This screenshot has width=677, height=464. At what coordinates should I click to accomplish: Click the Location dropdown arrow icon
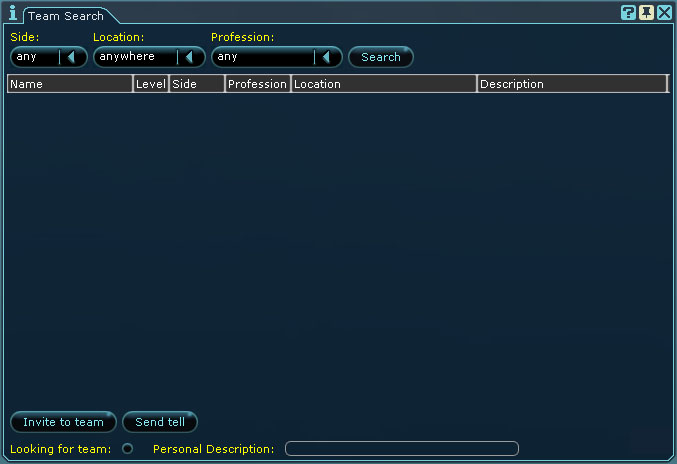189,57
